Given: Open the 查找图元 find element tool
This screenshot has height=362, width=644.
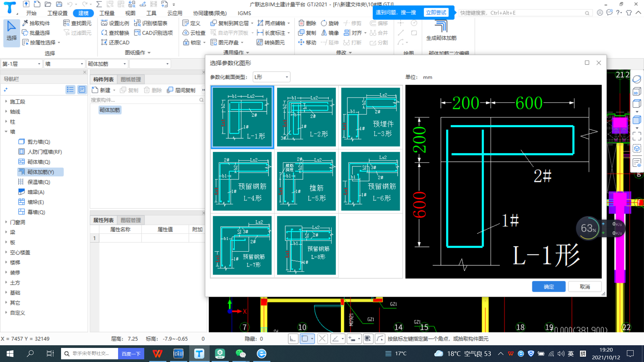Looking at the screenshot, I should point(77,23).
